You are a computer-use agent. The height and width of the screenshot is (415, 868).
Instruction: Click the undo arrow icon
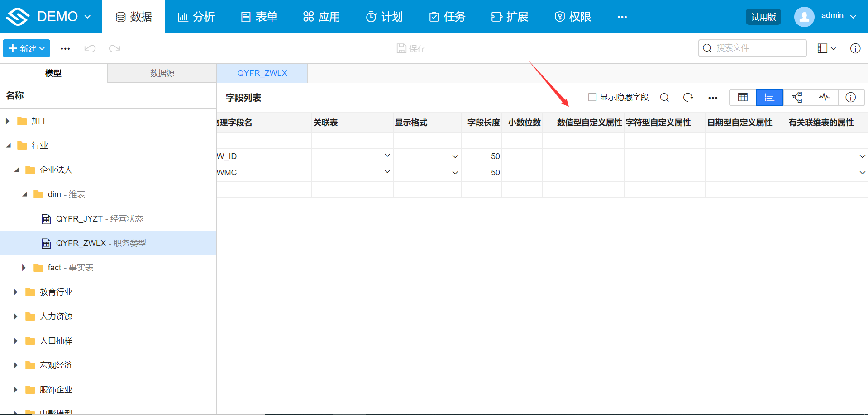click(x=90, y=48)
